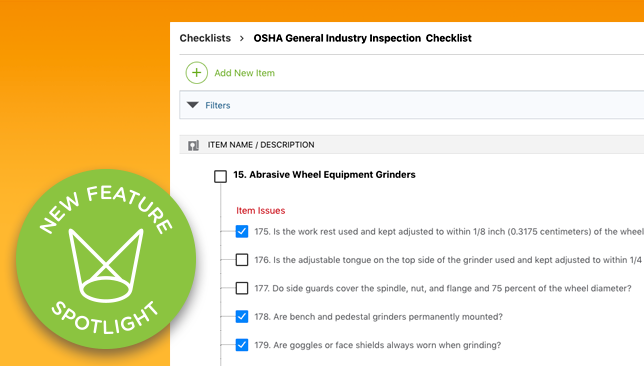This screenshot has height=366, width=644.
Task: Expand the Filters disclosure triangle
Action: (193, 105)
